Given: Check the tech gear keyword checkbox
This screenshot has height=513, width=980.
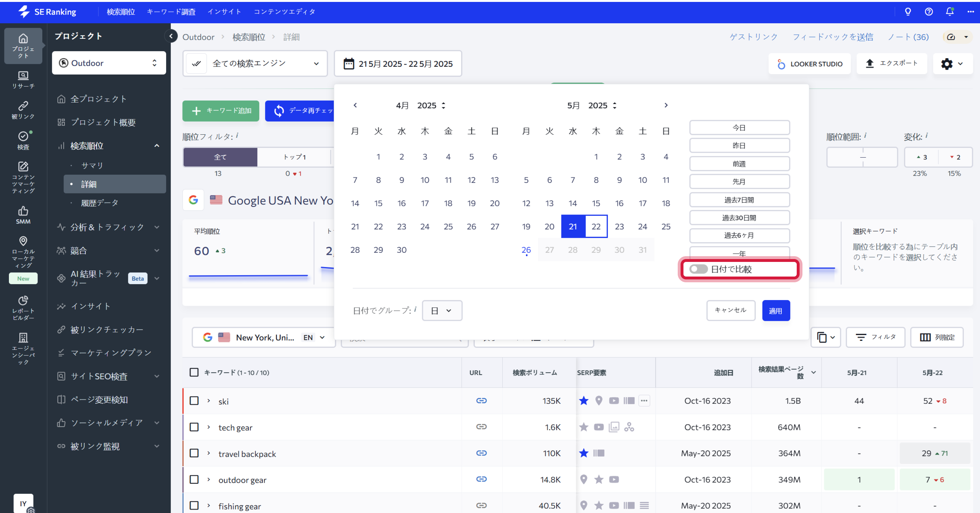Looking at the screenshot, I should coord(194,427).
